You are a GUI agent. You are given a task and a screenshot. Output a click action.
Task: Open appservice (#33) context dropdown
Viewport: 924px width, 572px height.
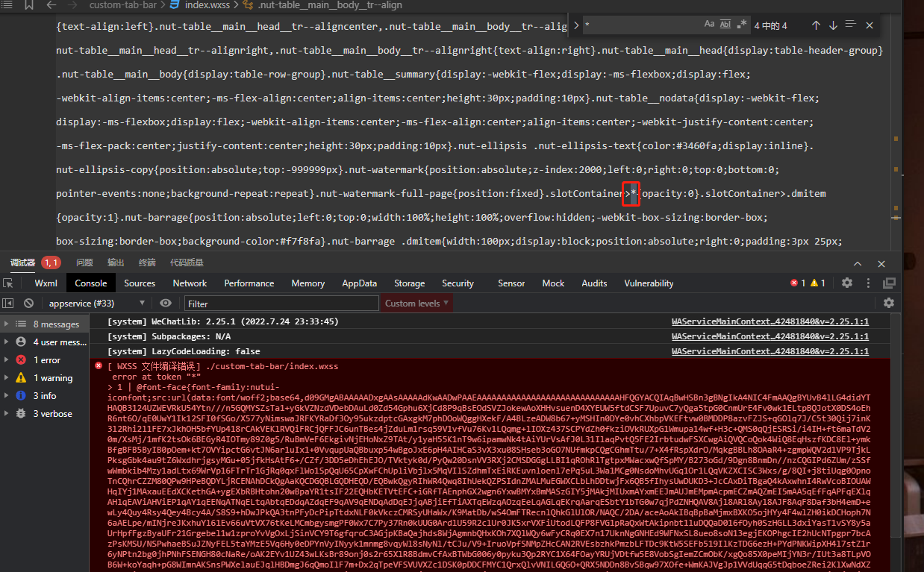[x=97, y=304]
